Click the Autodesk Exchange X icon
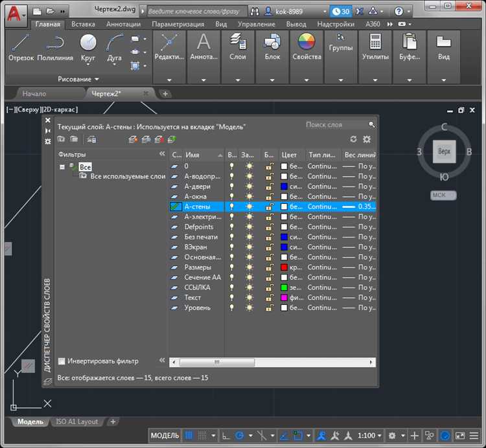 (359, 12)
